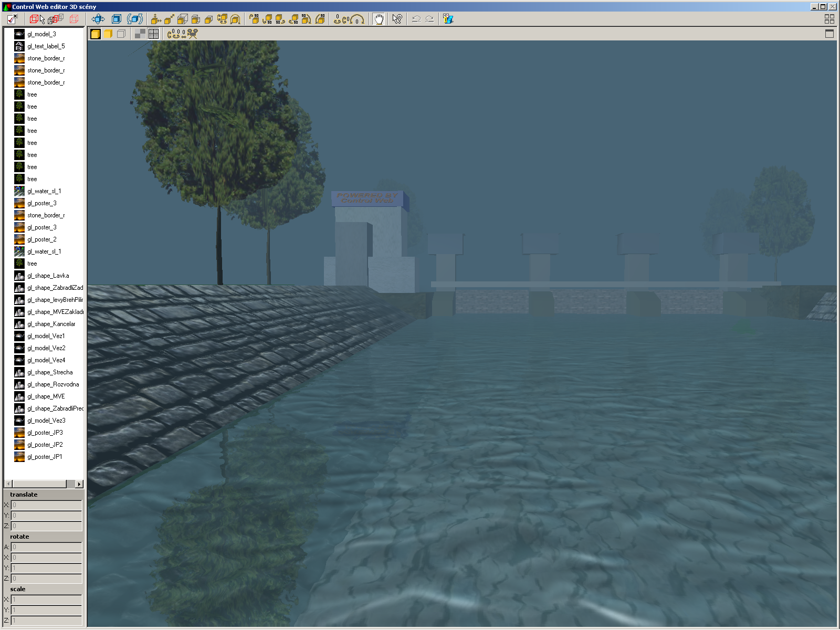840x630 pixels.
Task: Click the object list scrollbar right arrow
Action: point(79,484)
